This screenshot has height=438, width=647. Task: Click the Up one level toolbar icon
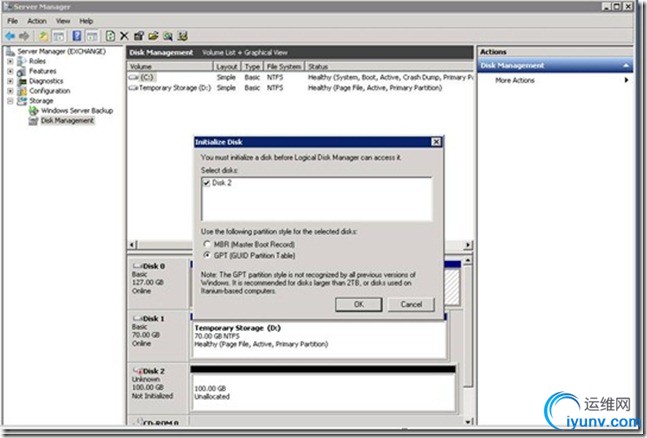tap(43, 36)
